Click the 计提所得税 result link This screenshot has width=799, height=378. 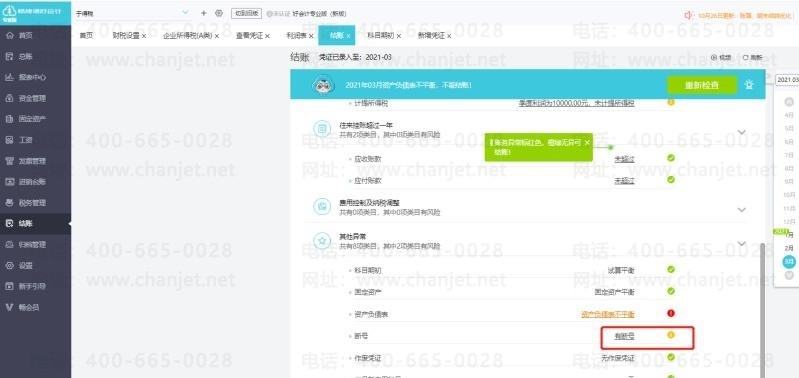tap(576, 103)
